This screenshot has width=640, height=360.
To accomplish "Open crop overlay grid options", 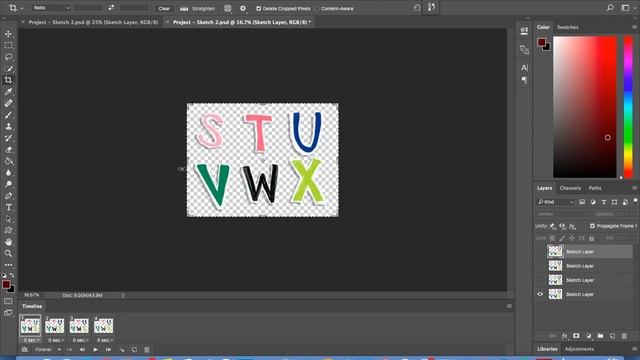I will [228, 8].
